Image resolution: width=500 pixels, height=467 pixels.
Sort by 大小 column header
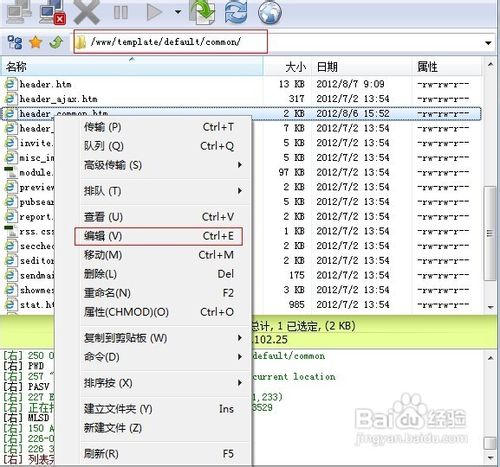[x=287, y=66]
